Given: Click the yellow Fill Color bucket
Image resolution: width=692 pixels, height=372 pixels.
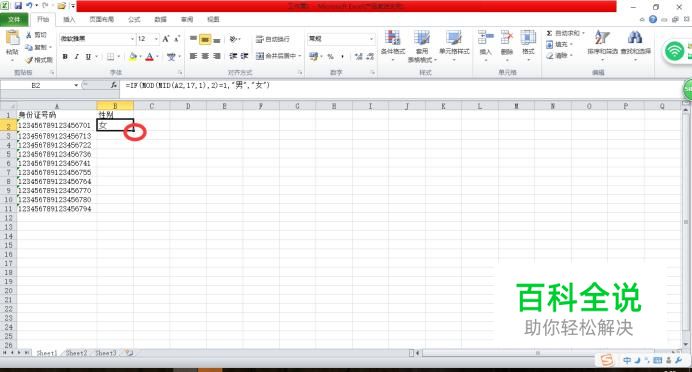Looking at the screenshot, I should [133, 56].
